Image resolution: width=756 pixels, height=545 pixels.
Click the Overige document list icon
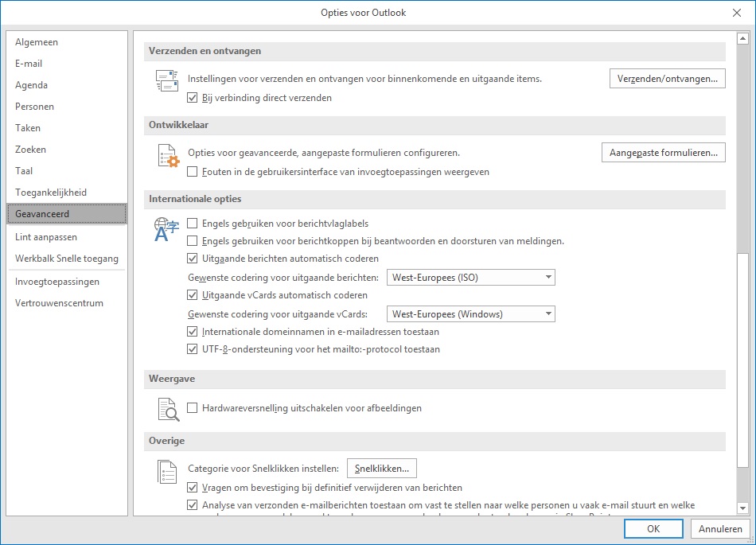pos(167,472)
